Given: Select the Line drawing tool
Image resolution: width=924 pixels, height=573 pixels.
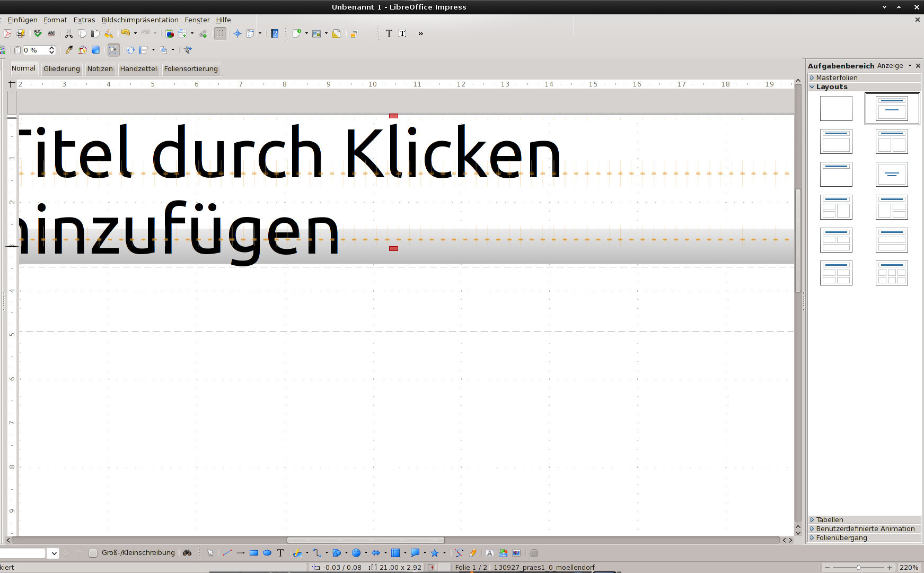Looking at the screenshot, I should (227, 553).
